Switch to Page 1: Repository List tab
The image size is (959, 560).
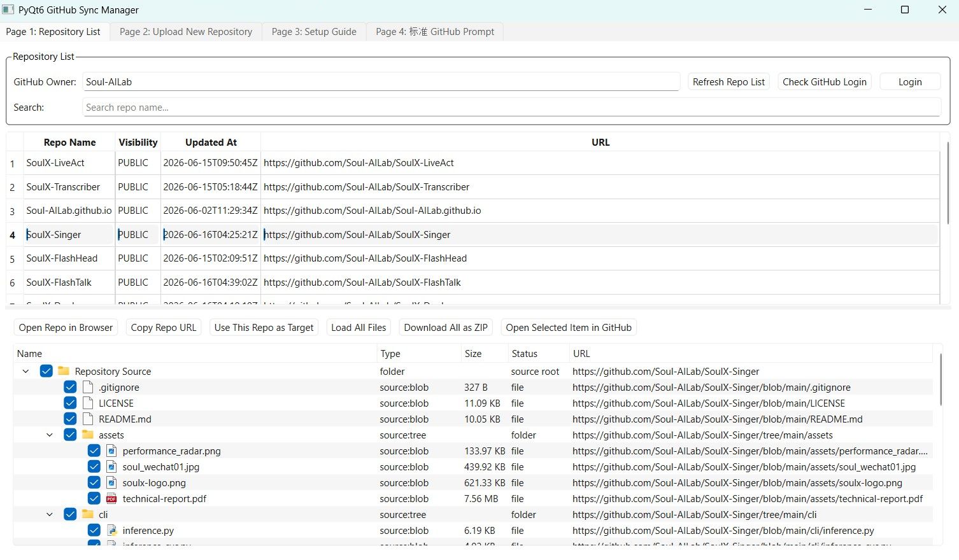tap(53, 32)
